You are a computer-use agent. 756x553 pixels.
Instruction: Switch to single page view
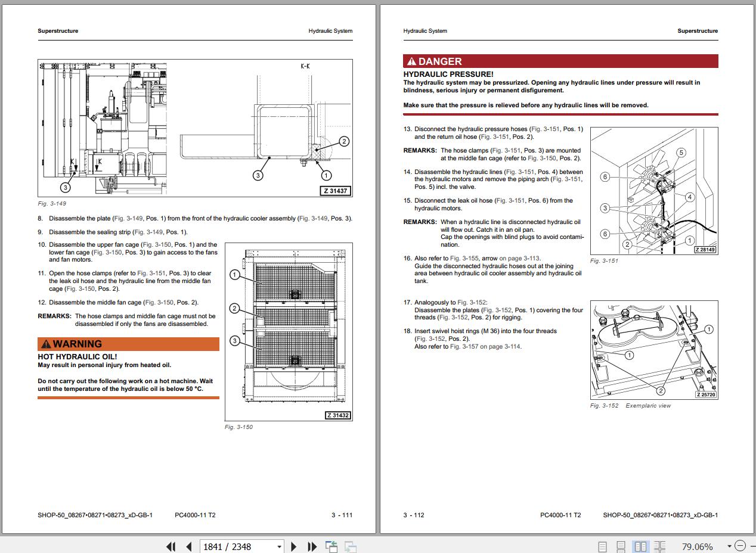click(x=603, y=546)
